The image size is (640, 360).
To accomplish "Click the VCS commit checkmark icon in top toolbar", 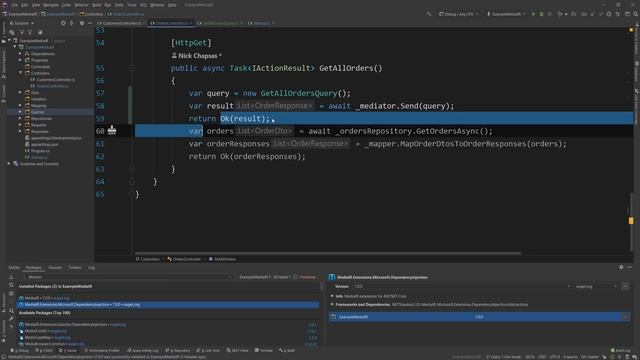I will [601, 14].
